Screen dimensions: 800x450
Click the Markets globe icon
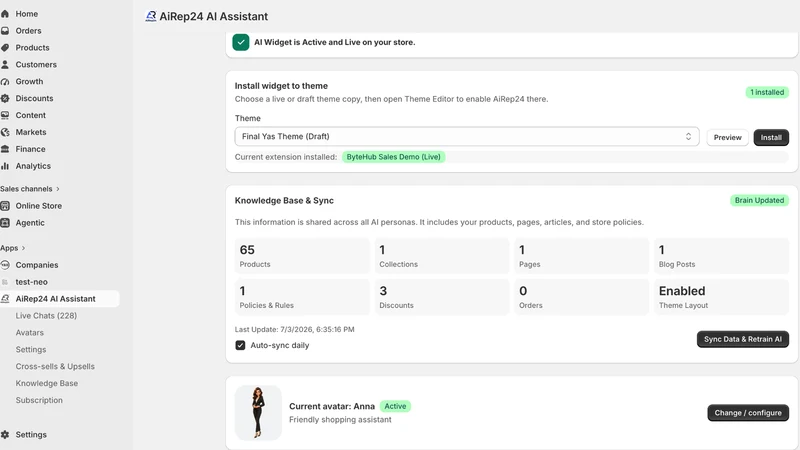5,132
